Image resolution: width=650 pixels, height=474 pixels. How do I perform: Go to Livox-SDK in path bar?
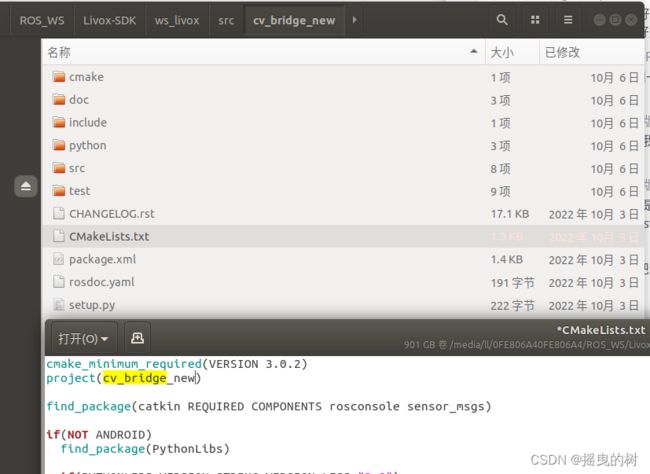click(109, 20)
